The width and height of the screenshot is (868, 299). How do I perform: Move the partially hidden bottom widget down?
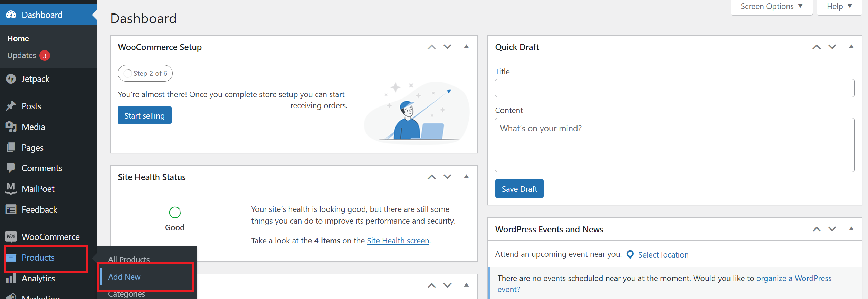(x=448, y=286)
